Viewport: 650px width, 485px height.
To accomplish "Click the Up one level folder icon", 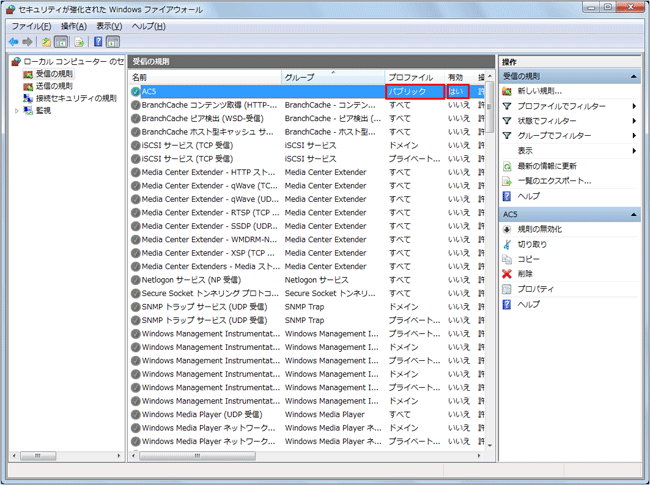I will click(x=46, y=42).
